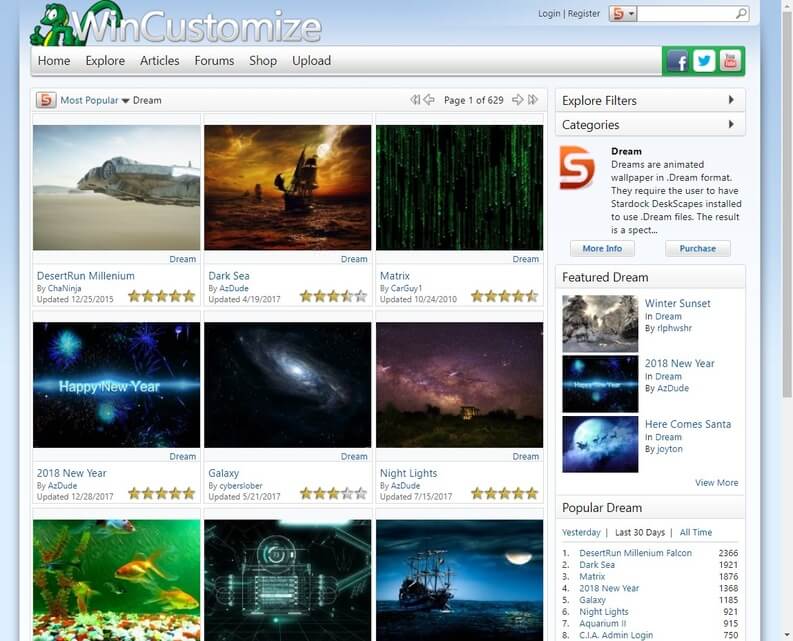Viewport: 793px width, 641px height.
Task: Click View More featured dreams
Action: (x=716, y=483)
